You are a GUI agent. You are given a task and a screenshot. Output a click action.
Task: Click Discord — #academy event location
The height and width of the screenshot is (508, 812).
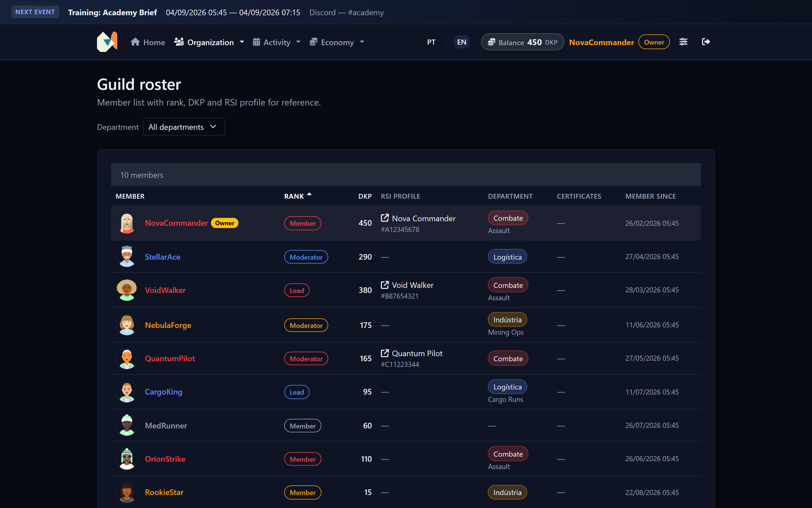pos(346,12)
